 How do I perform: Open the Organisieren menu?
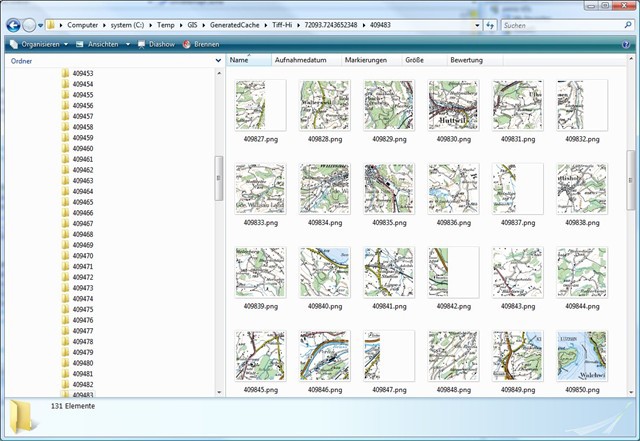[x=39, y=44]
